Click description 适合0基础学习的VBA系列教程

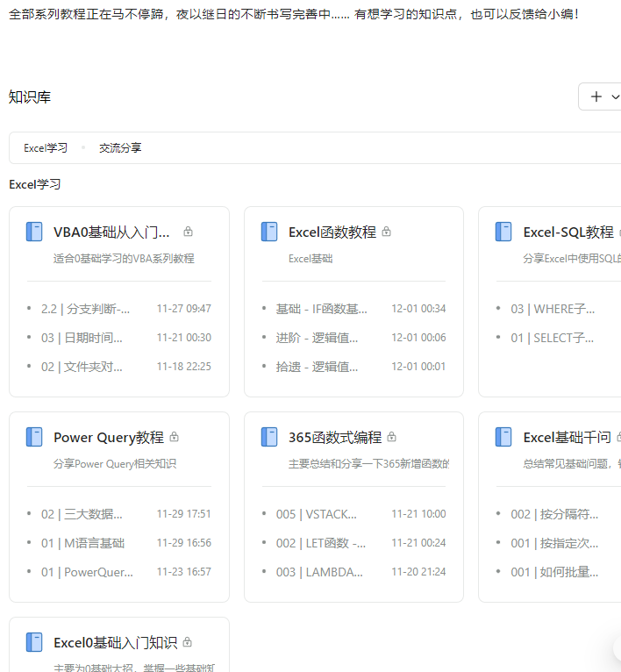[124, 259]
